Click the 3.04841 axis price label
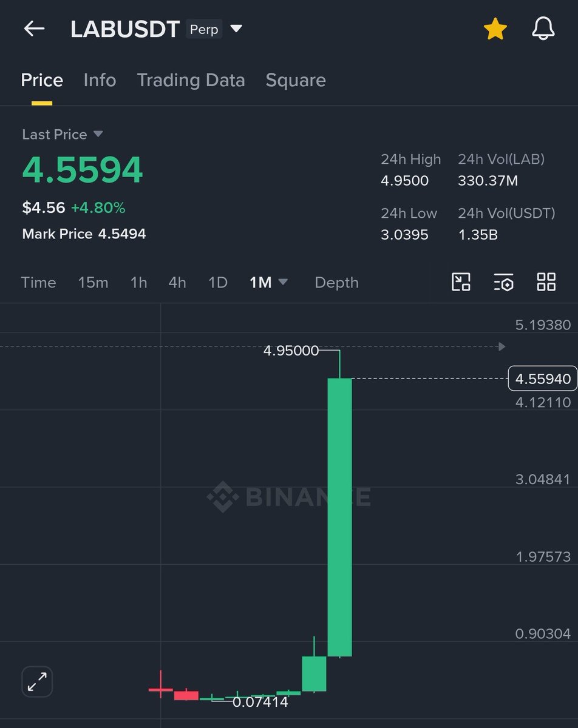 coord(543,479)
